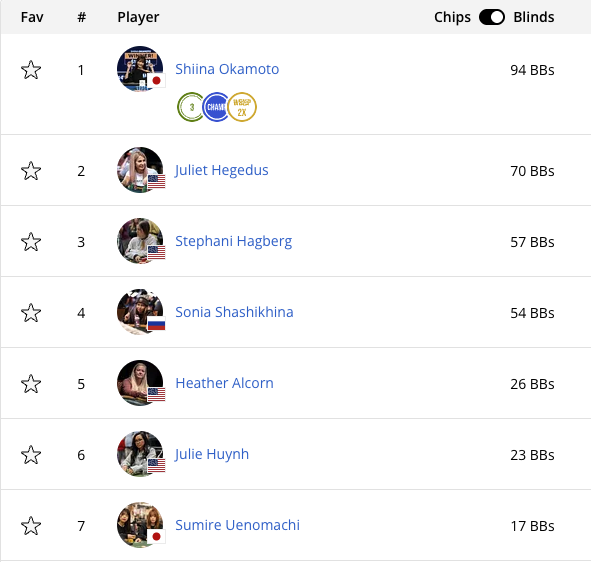
Task: Favorite Shiina Okamoto with the star icon
Action: 31,70
